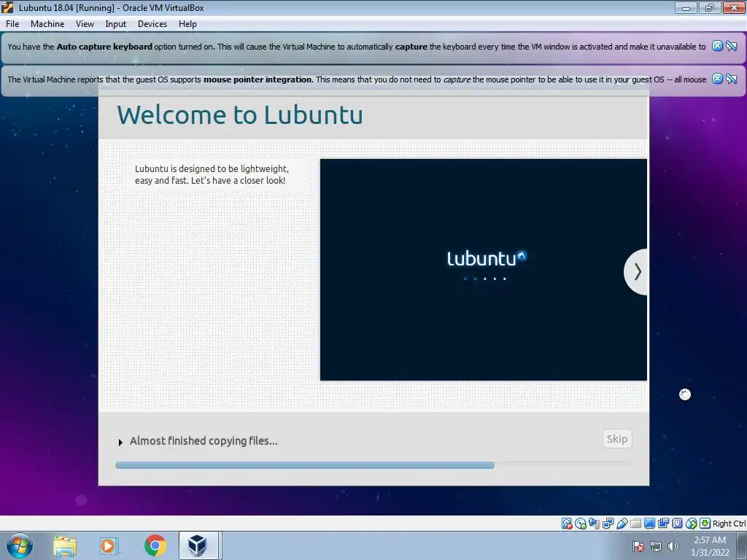Click the recording status icon
This screenshot has height=560, width=747.
pyautogui.click(x=663, y=524)
